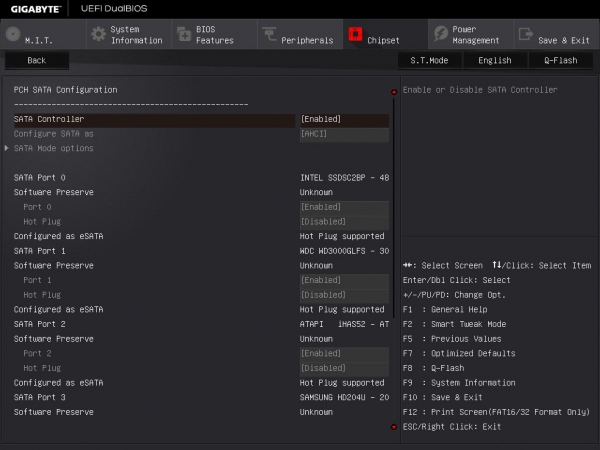Click the red Chipset icon
Image resolution: width=600 pixels, height=450 pixels.
(x=355, y=34)
